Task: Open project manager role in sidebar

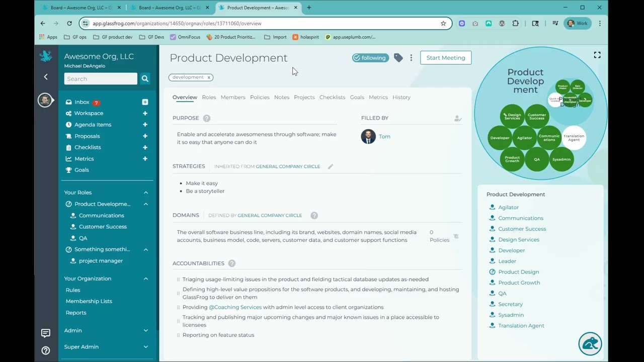Action: pyautogui.click(x=101, y=261)
